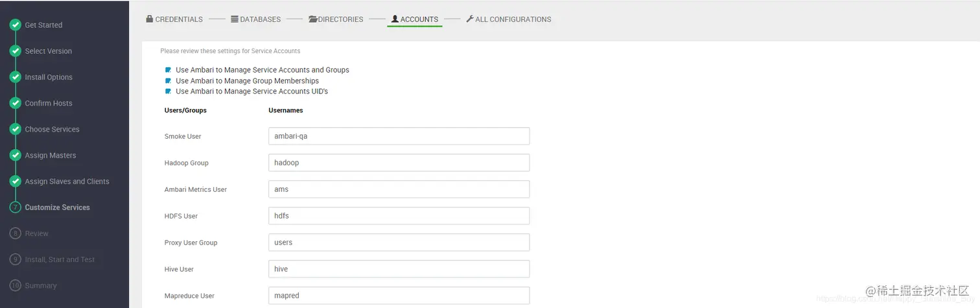Open the Credentials tab
Screen dimensions: 980x308
pos(174,19)
